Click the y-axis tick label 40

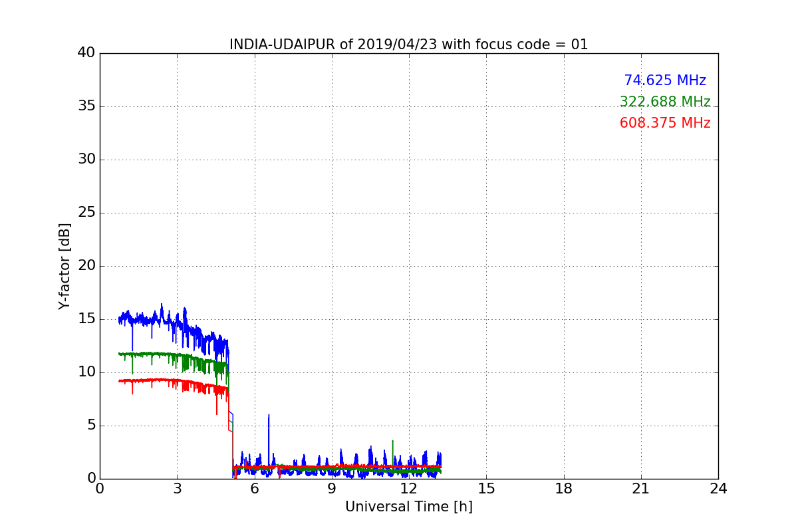coord(86,53)
